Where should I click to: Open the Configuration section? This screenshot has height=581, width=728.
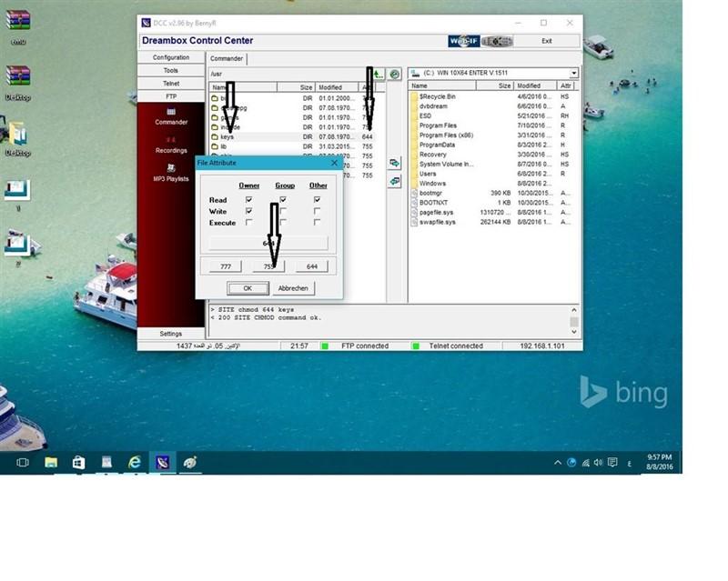pyautogui.click(x=171, y=57)
